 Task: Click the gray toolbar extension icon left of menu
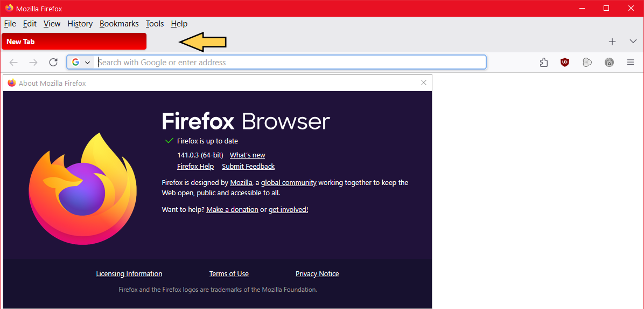click(x=609, y=63)
